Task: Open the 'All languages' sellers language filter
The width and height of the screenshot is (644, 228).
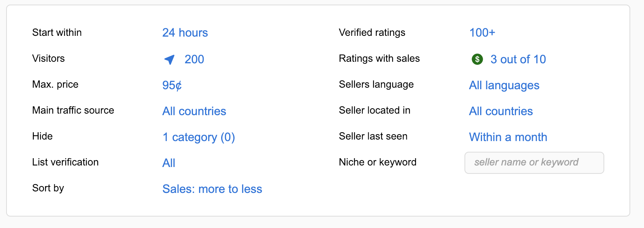Action: [504, 85]
